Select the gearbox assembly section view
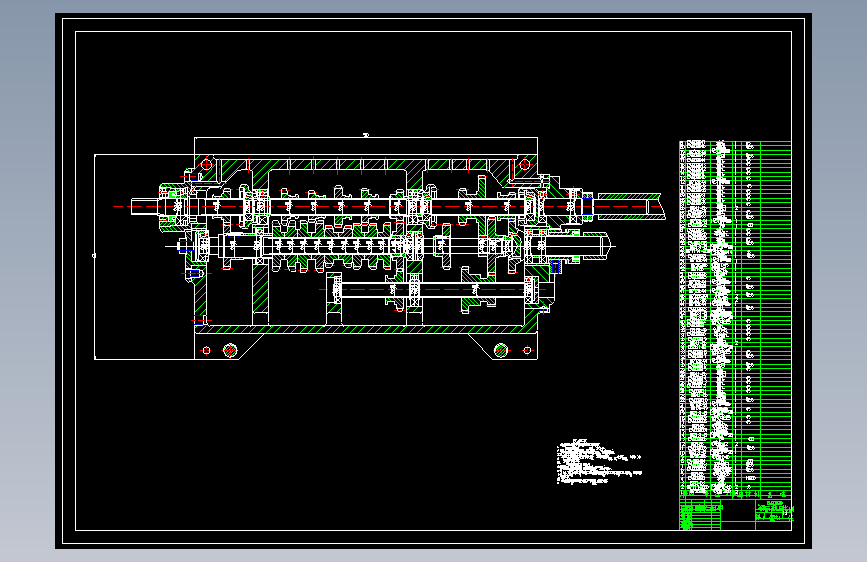This screenshot has height=562, width=867. pyautogui.click(x=380, y=248)
